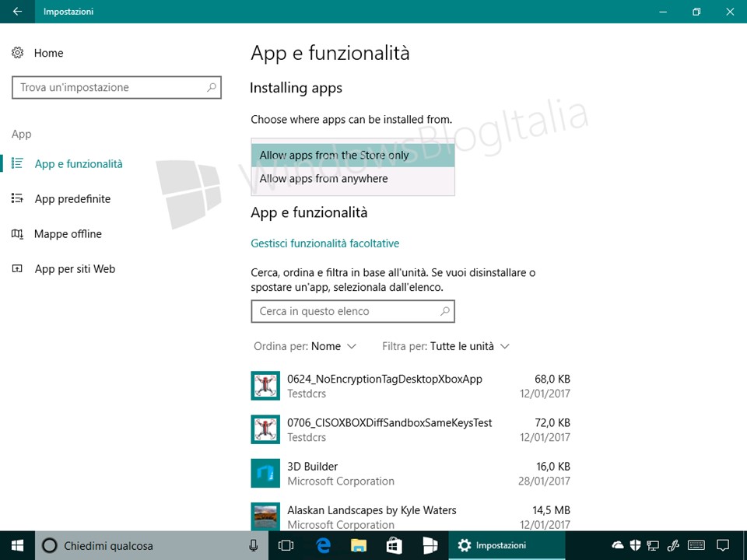Select App e funzionalità sidebar item
Screen dimensions: 747x560
point(79,164)
